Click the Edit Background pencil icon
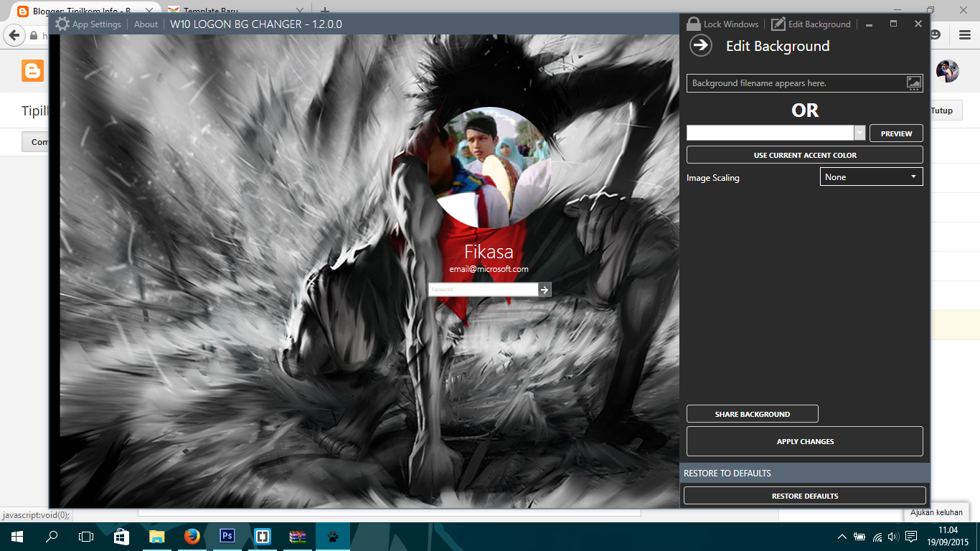 point(778,24)
